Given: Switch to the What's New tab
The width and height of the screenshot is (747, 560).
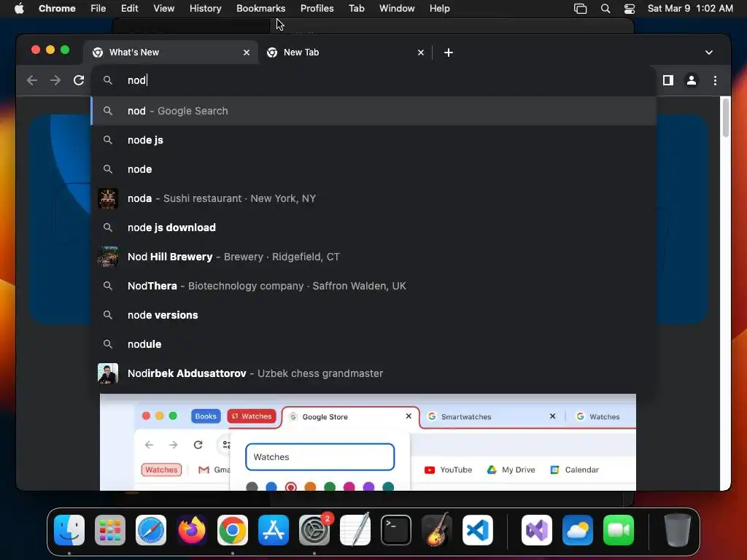Looking at the screenshot, I should click(171, 52).
